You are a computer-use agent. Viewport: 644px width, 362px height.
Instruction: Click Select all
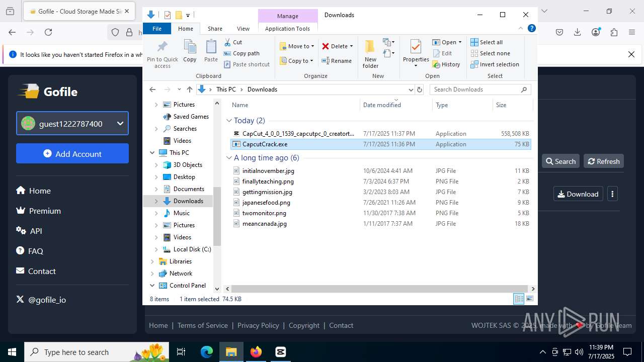coord(487,42)
